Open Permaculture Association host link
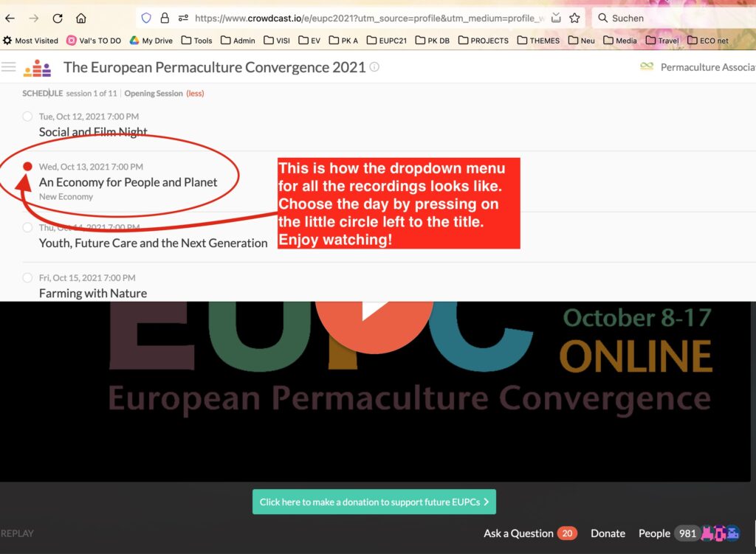756x554 pixels. (x=708, y=67)
